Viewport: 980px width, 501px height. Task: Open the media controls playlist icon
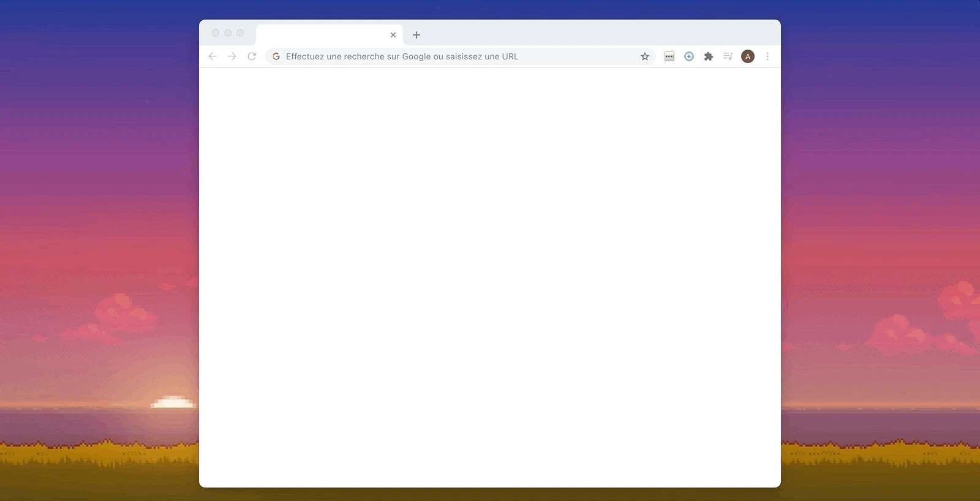coord(728,56)
